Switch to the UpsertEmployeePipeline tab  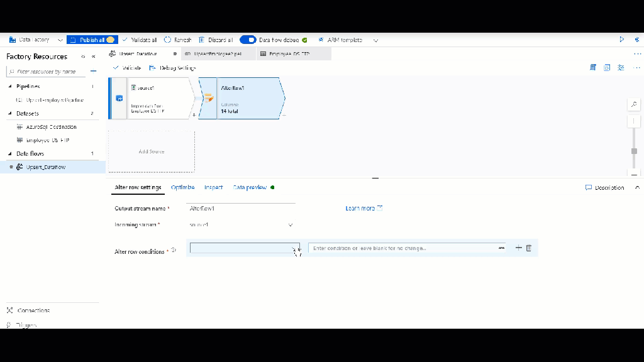(218, 54)
